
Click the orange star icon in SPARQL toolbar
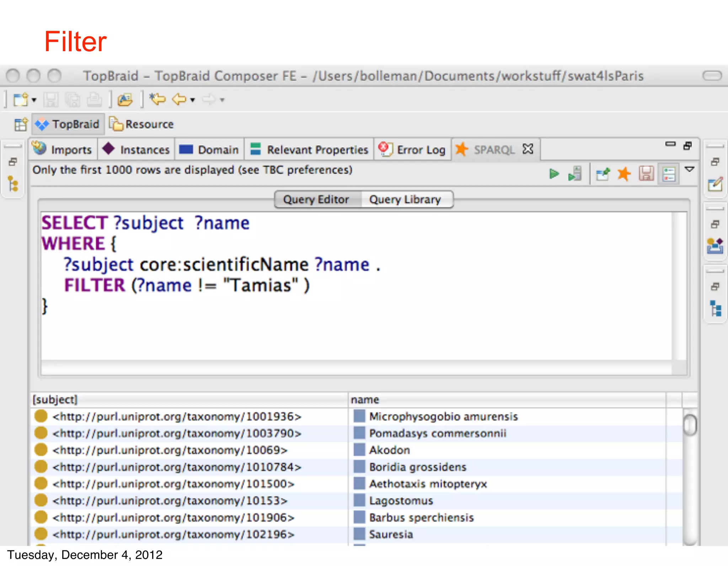click(x=624, y=174)
